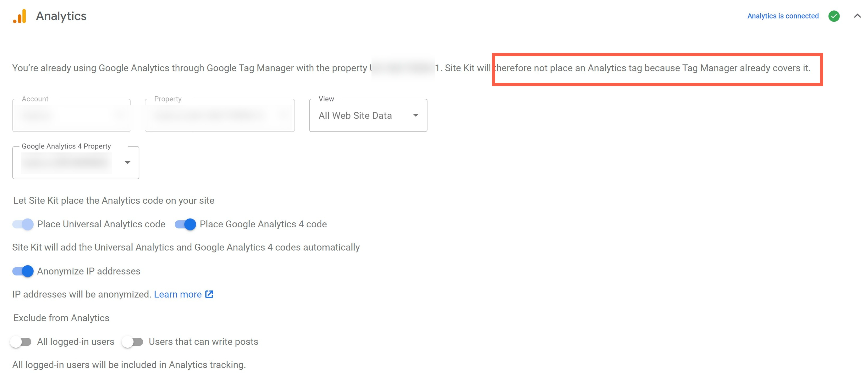Open the Property dropdown field
The image size is (868, 375).
pyautogui.click(x=220, y=115)
